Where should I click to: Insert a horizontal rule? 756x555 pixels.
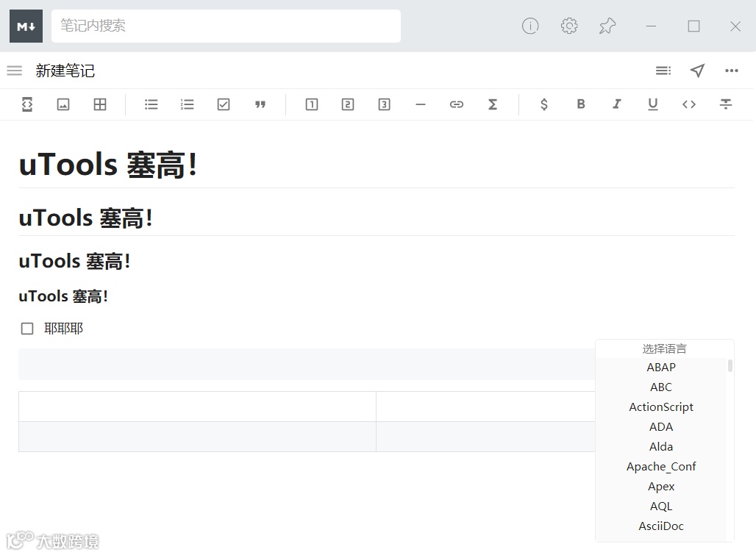[x=421, y=104]
